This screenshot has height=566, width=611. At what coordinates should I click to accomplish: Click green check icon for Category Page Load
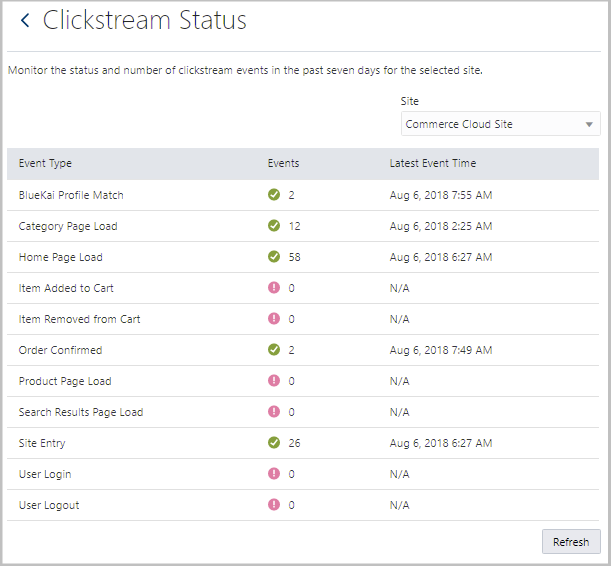(274, 226)
